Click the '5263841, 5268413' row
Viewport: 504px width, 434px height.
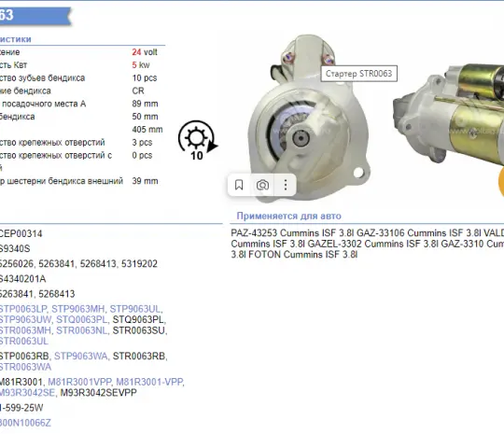(x=37, y=294)
